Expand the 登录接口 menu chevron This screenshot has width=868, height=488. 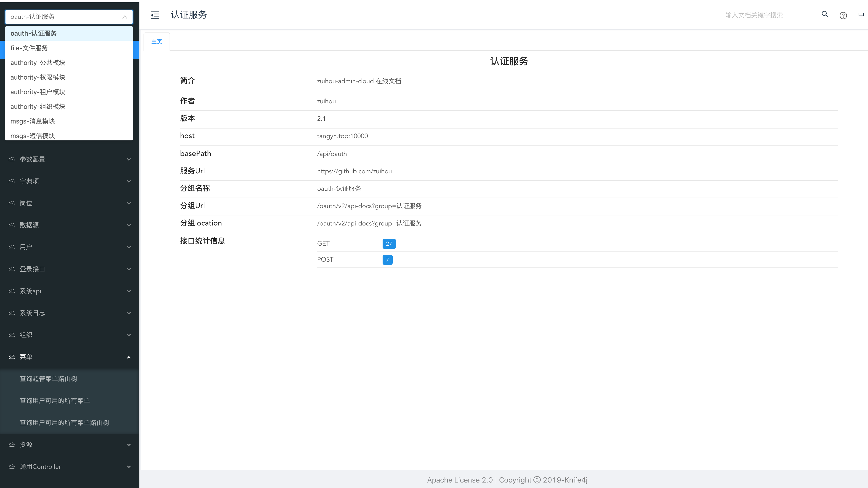129,269
